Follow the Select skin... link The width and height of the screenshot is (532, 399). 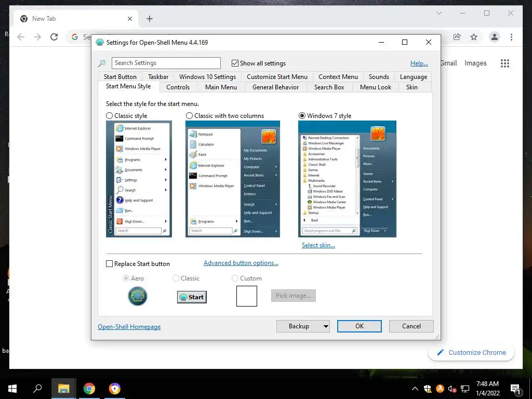tap(318, 245)
